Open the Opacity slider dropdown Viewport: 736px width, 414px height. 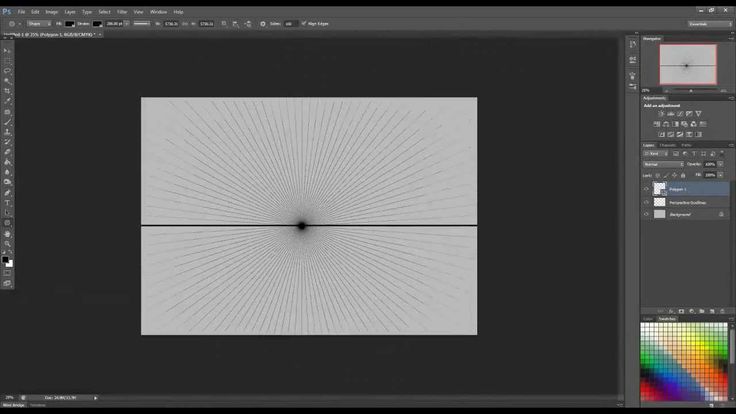(x=720, y=164)
